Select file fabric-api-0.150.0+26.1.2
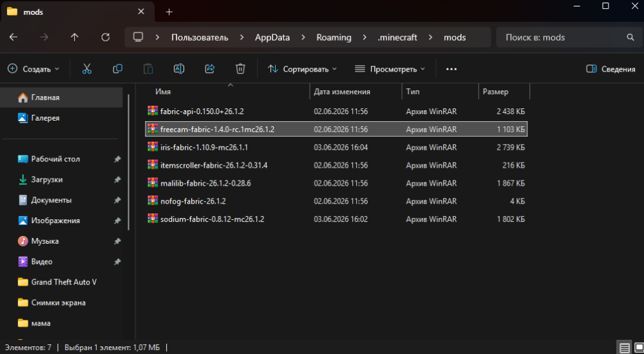The height and width of the screenshot is (354, 644). point(336,111)
